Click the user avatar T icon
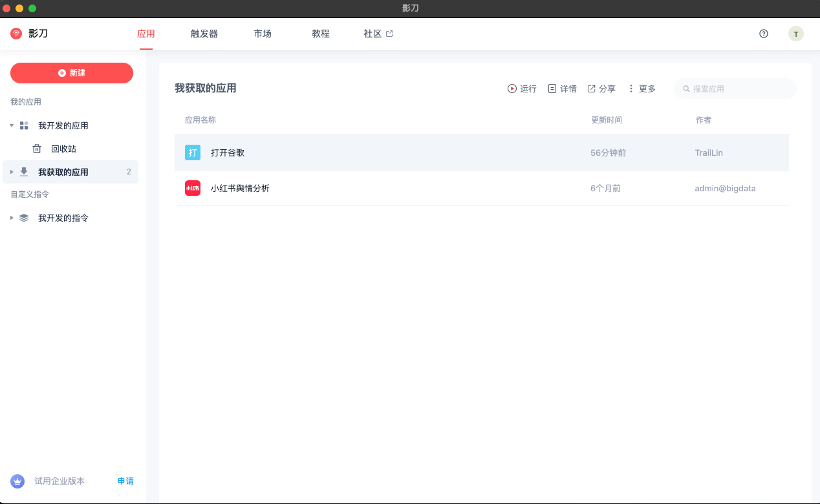 (x=796, y=33)
